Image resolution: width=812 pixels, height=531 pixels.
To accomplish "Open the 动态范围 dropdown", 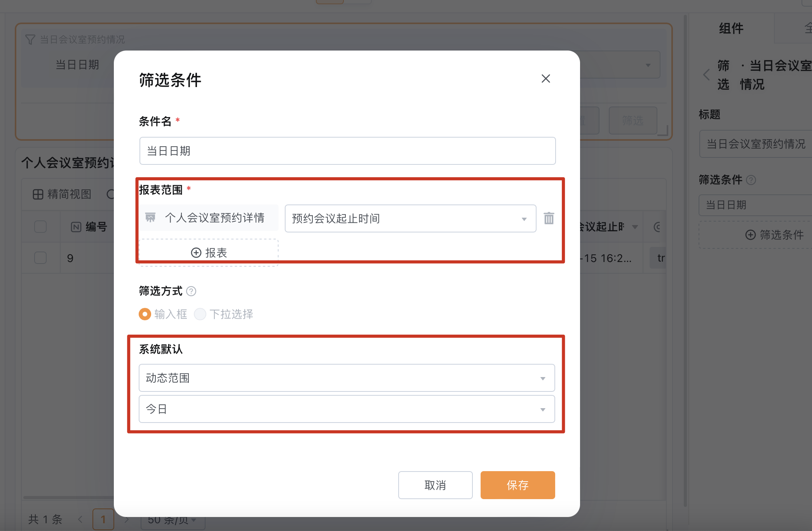I will click(347, 378).
